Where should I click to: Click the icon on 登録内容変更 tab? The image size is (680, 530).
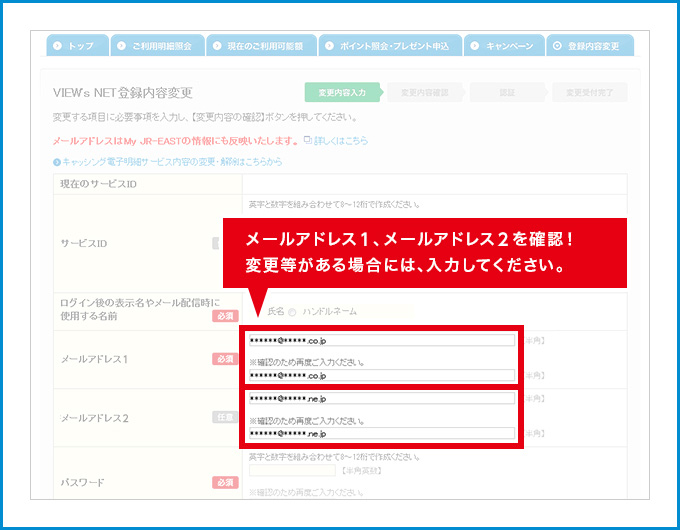pyautogui.click(x=557, y=46)
